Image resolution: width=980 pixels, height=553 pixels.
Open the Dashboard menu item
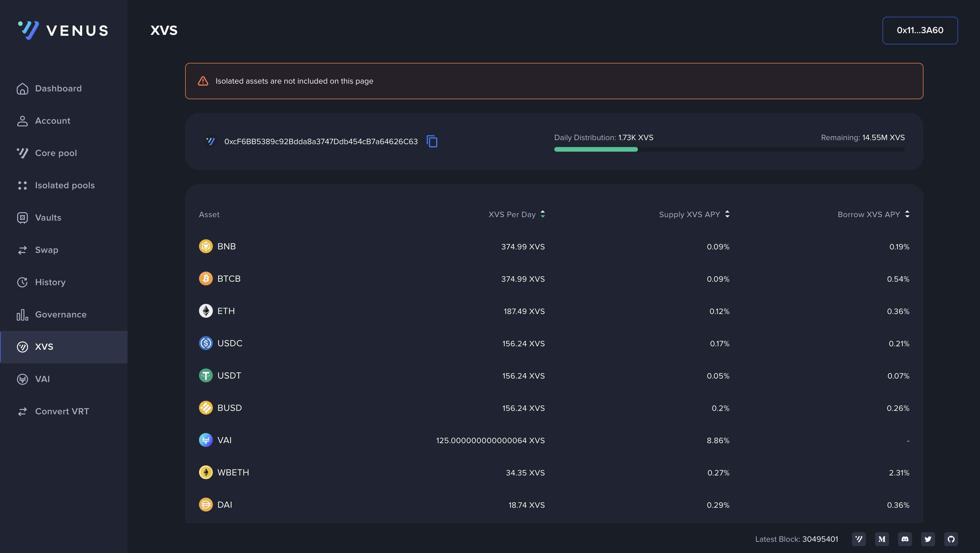click(x=58, y=89)
